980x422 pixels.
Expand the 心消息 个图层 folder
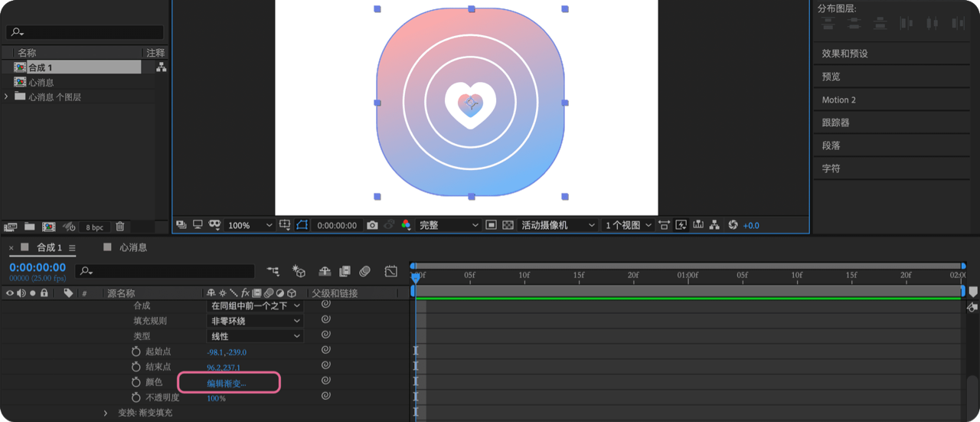(x=7, y=97)
